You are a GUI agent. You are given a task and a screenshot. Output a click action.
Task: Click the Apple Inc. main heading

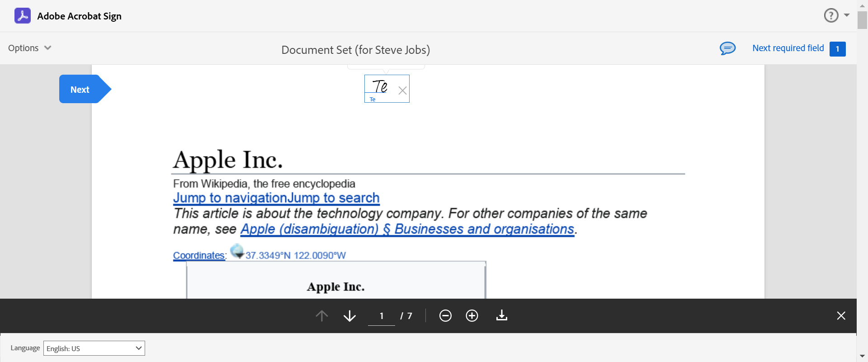tap(228, 160)
